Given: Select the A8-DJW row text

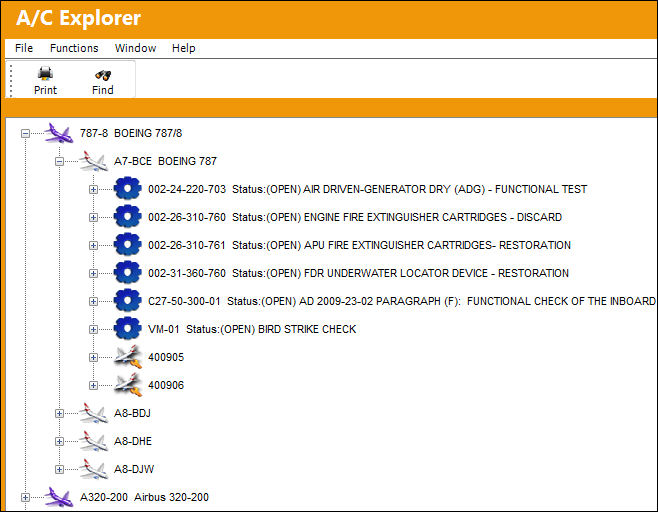Looking at the screenshot, I should [x=134, y=469].
